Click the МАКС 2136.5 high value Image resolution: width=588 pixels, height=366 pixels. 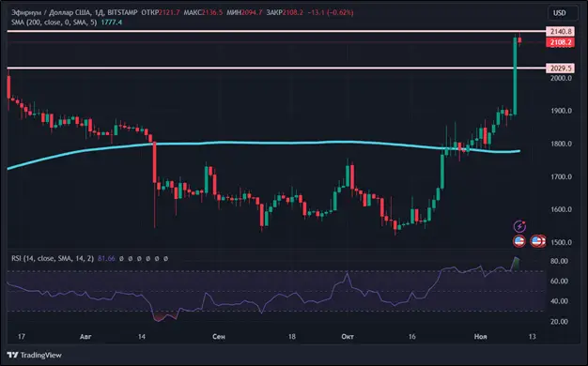coord(203,13)
